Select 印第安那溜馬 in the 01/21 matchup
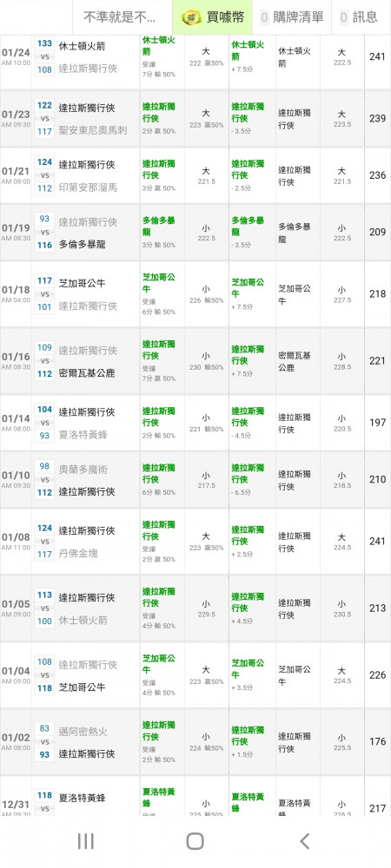Viewport: 391px width, 868px height. pyautogui.click(x=88, y=187)
